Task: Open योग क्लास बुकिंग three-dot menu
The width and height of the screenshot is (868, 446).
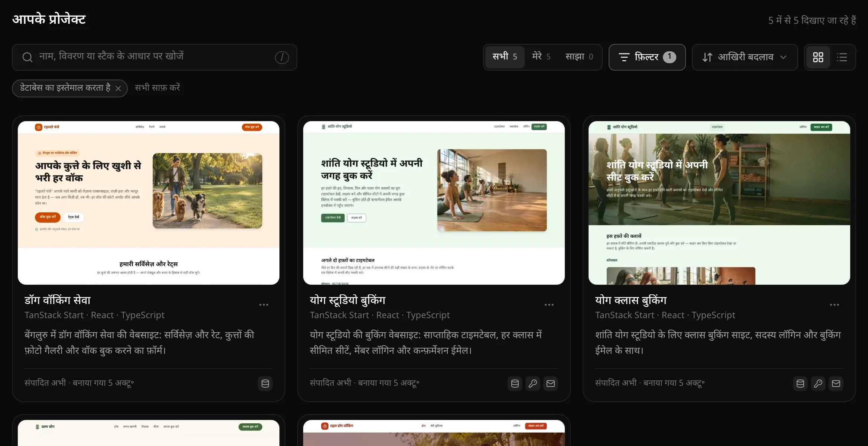Action: [x=835, y=305]
